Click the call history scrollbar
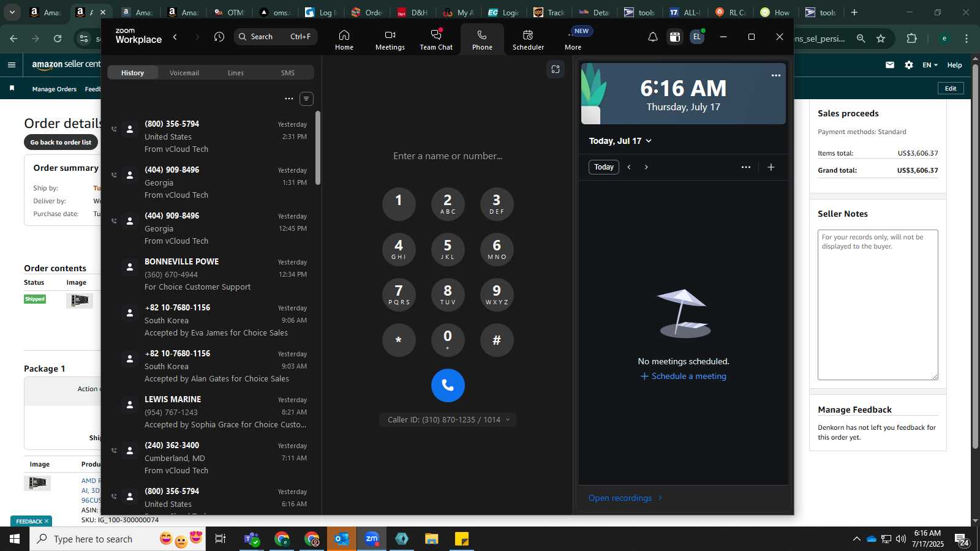Screen dimensions: 980x551 tap(318, 148)
